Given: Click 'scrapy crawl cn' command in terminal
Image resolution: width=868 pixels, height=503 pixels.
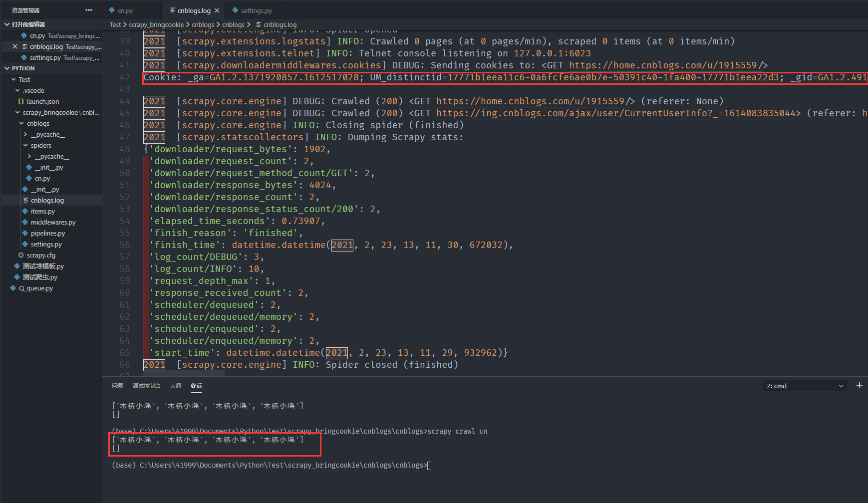Looking at the screenshot, I should pos(457,431).
